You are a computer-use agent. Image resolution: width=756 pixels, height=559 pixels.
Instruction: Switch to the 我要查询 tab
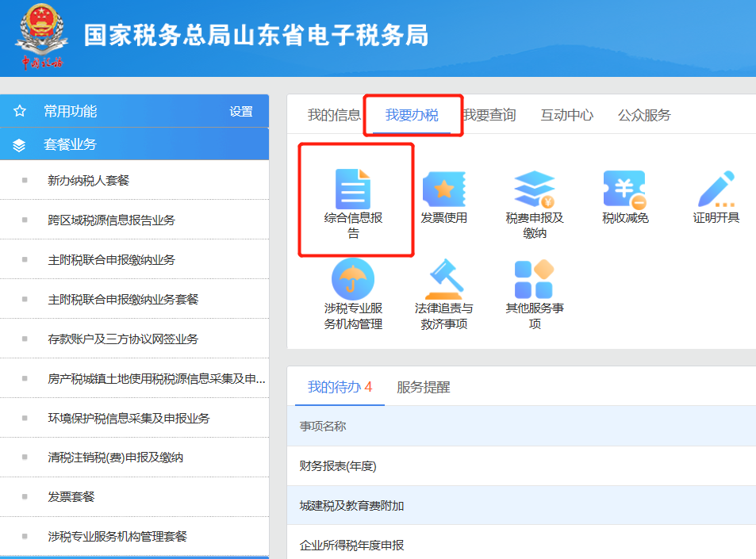pos(489,115)
